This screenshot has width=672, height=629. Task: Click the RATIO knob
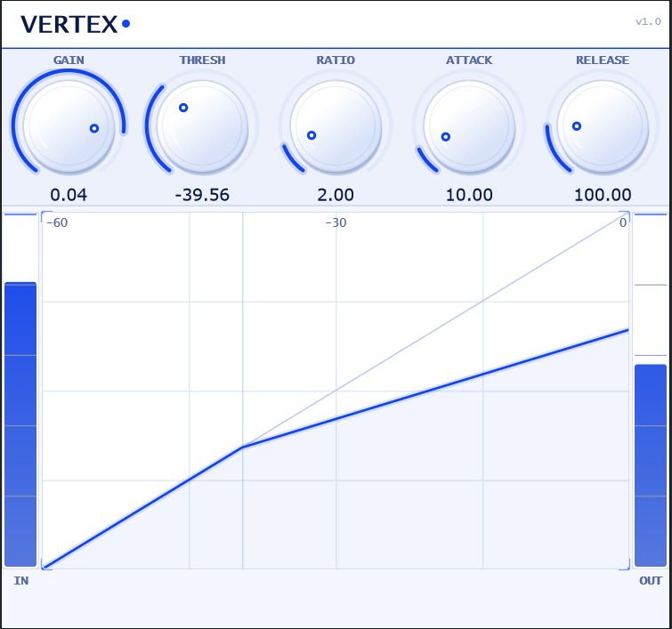tap(336, 126)
